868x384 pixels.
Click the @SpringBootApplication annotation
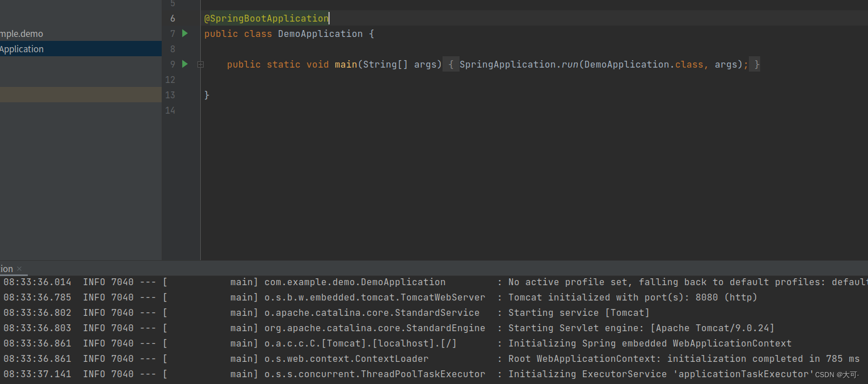click(x=267, y=18)
